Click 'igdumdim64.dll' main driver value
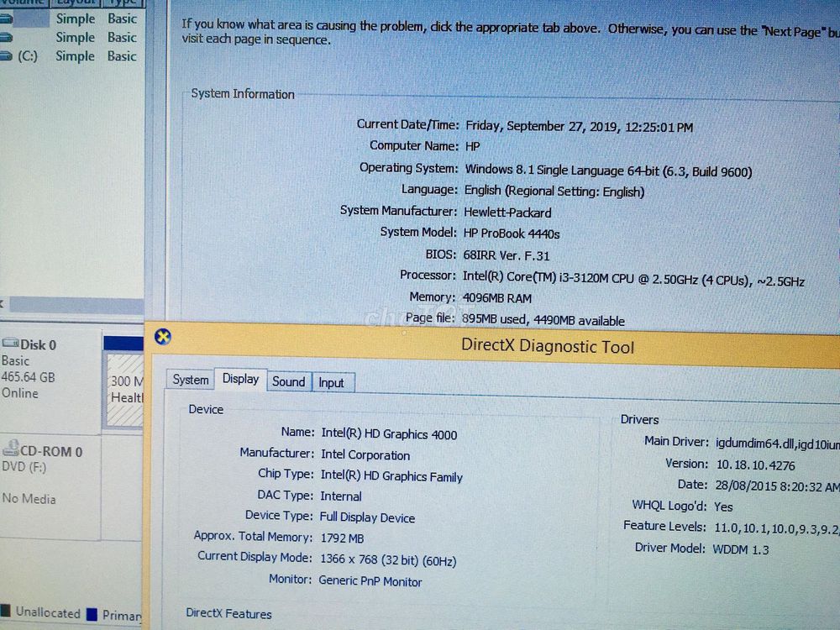This screenshot has height=630, width=840. (755, 444)
